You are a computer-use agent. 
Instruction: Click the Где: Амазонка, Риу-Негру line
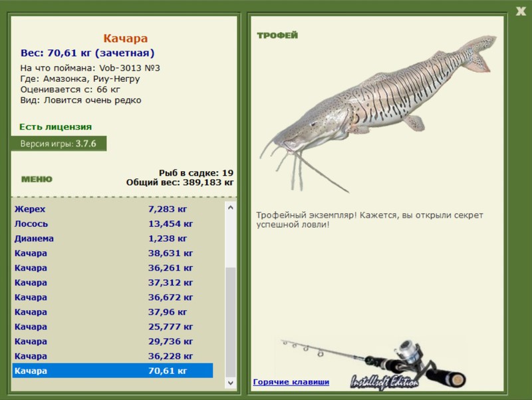[x=80, y=79]
